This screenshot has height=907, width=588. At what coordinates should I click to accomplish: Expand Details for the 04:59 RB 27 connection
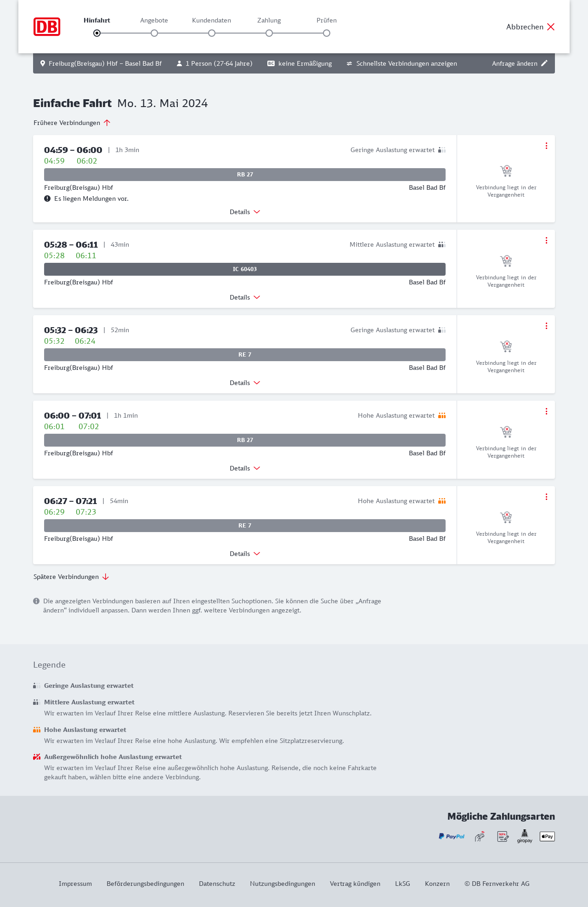click(245, 212)
